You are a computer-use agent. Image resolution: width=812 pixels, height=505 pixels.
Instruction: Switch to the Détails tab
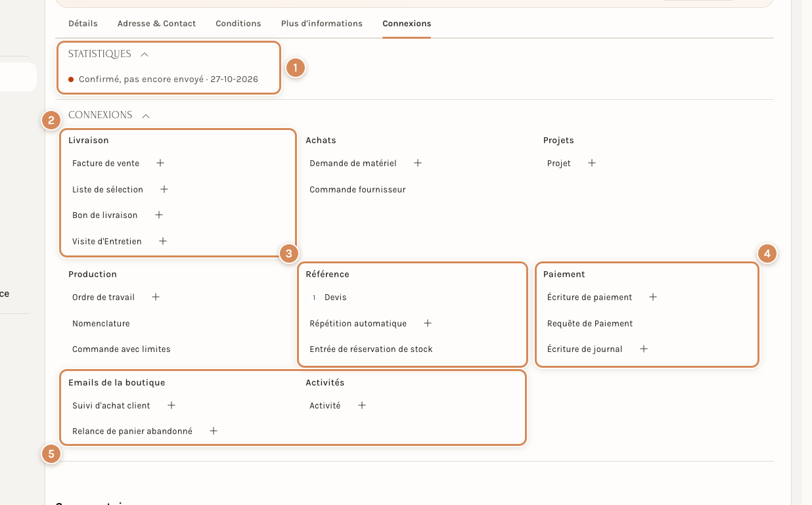click(x=83, y=24)
